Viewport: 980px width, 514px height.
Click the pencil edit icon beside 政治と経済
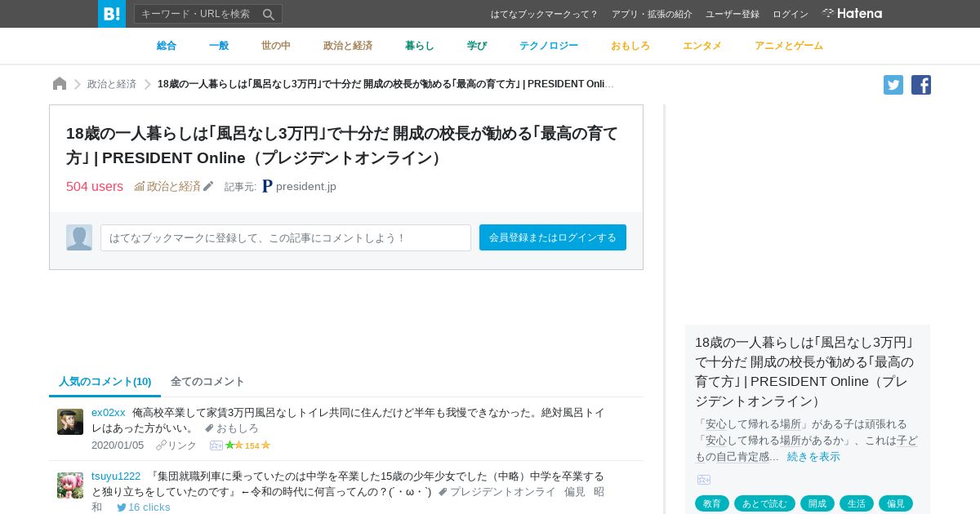(x=208, y=186)
